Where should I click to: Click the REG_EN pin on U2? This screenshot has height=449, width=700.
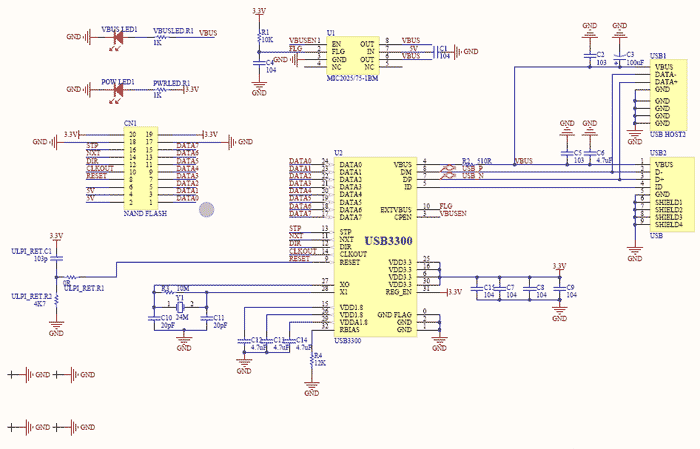coord(399,292)
